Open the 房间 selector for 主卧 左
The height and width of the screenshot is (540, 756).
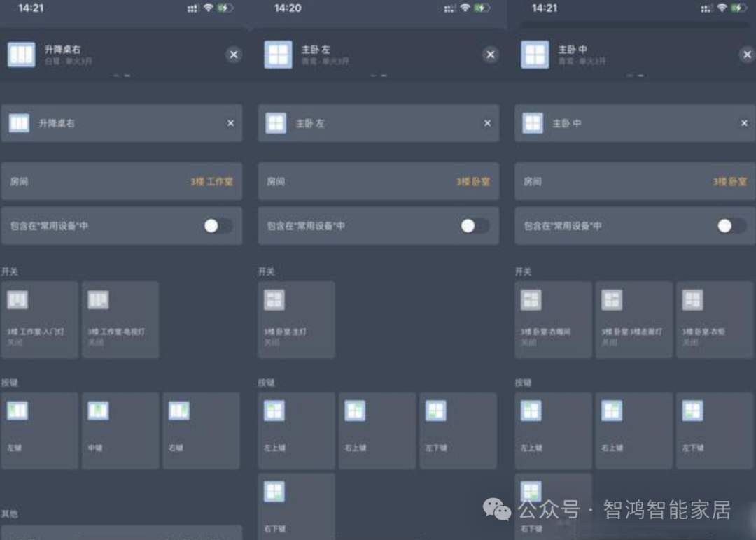pos(379,181)
